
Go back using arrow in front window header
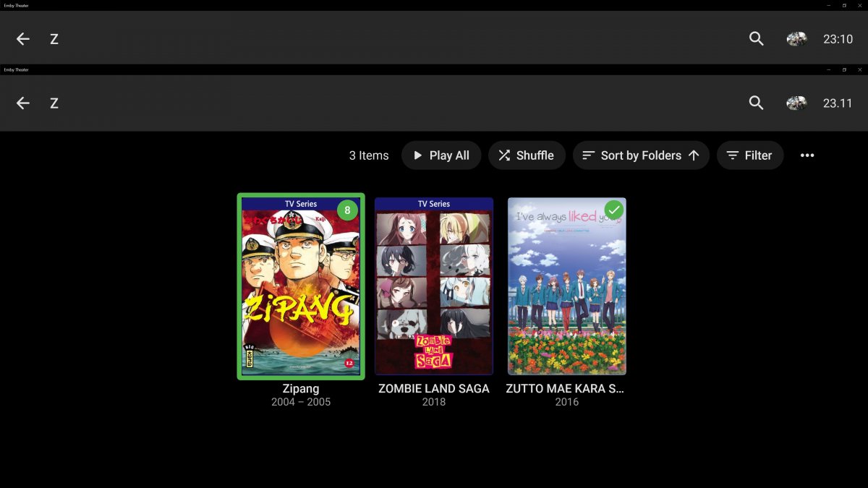pos(23,103)
